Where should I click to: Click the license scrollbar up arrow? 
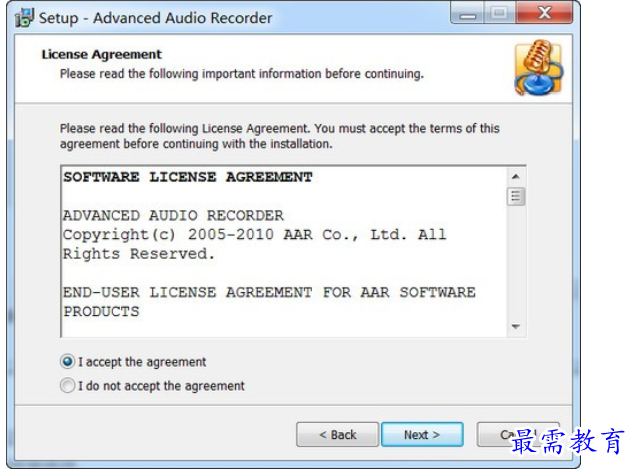pyautogui.click(x=516, y=177)
